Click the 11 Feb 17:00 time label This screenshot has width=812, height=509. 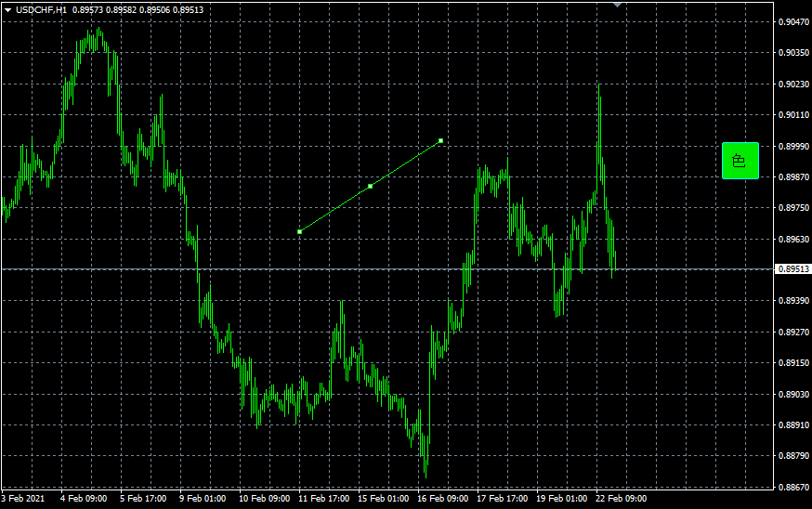click(x=323, y=499)
